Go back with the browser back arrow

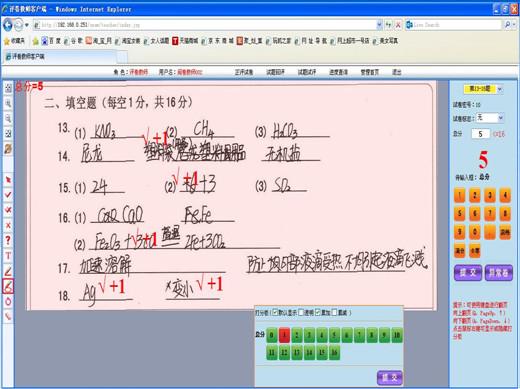coord(7,25)
